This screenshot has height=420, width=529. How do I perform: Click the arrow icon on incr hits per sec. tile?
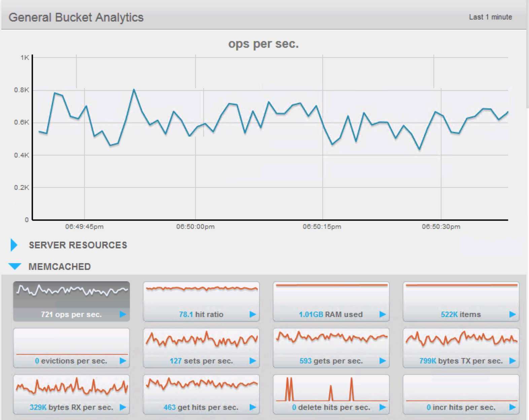(x=513, y=407)
